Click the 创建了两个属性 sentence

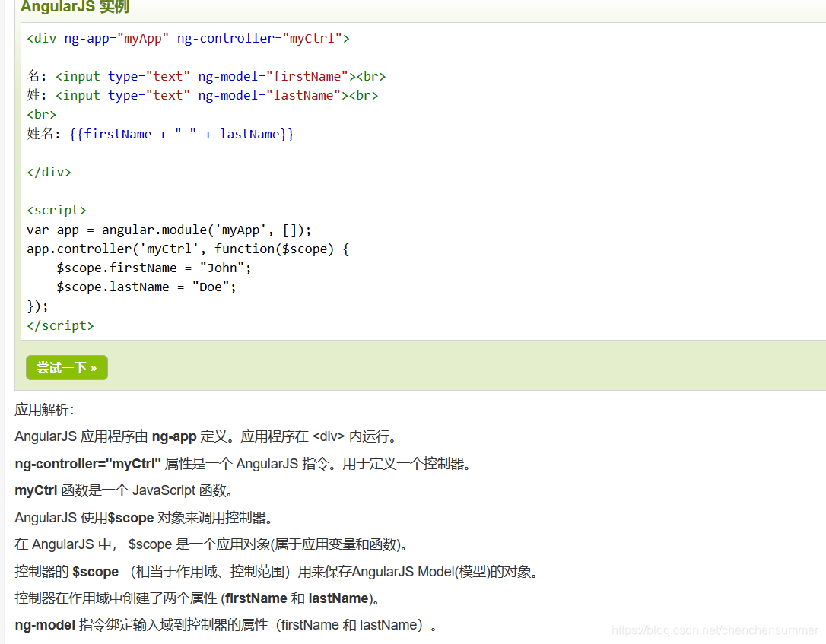point(198,598)
